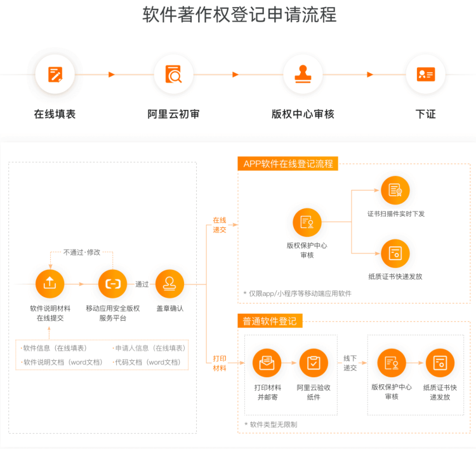
Task: Click the 打印材料并邮寄 caption
Action: pos(267,392)
